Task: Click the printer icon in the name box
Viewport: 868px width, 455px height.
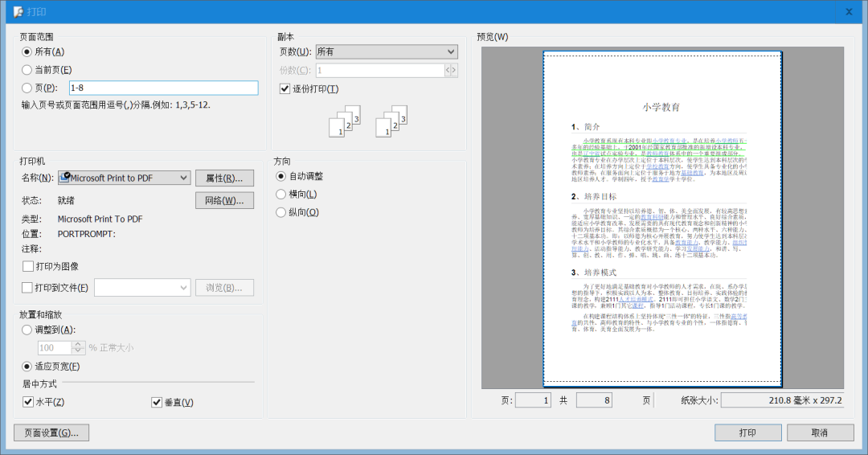Action: pos(65,177)
